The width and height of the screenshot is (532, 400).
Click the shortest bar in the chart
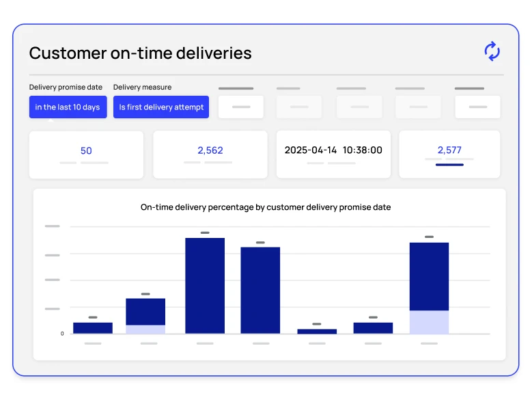coord(317,331)
